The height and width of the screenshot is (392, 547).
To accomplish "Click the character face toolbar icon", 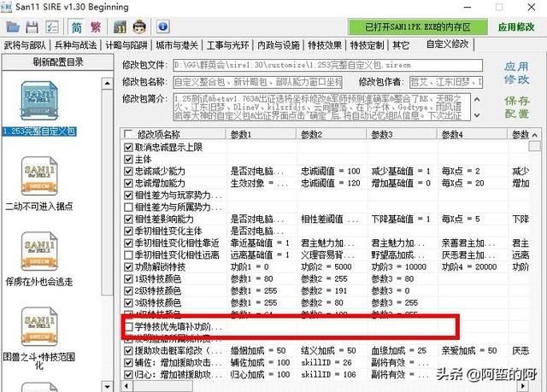I will pyautogui.click(x=140, y=26).
